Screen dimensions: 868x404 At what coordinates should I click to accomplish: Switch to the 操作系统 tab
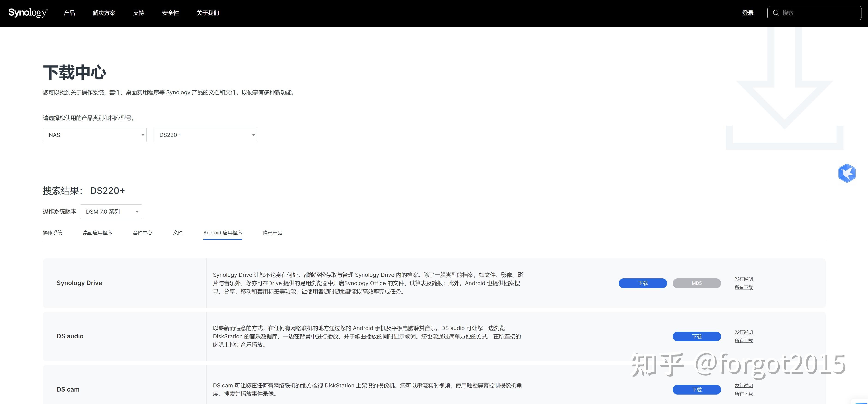tap(53, 233)
